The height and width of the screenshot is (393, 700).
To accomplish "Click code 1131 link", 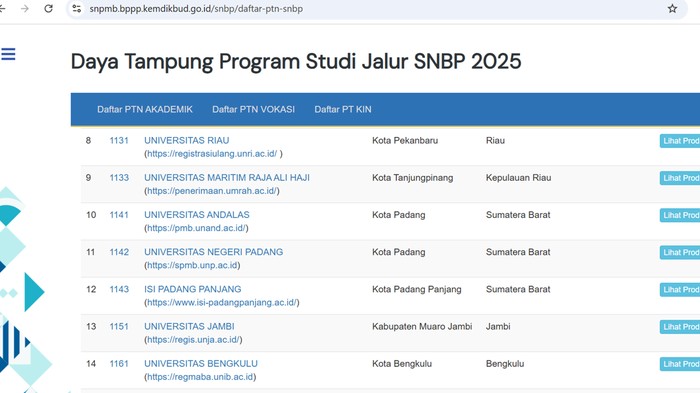I will [x=119, y=140].
